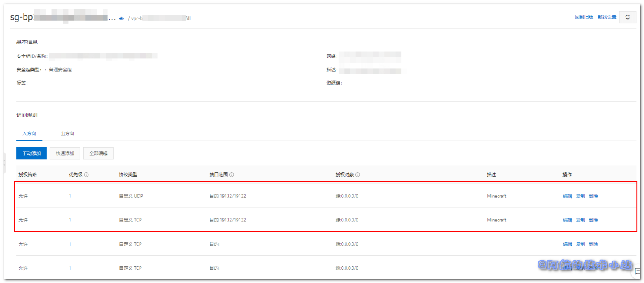Image resolution: width=644 pixels, height=283 pixels.
Task: Open the 端口范围 column info tooltip
Action: tap(231, 175)
